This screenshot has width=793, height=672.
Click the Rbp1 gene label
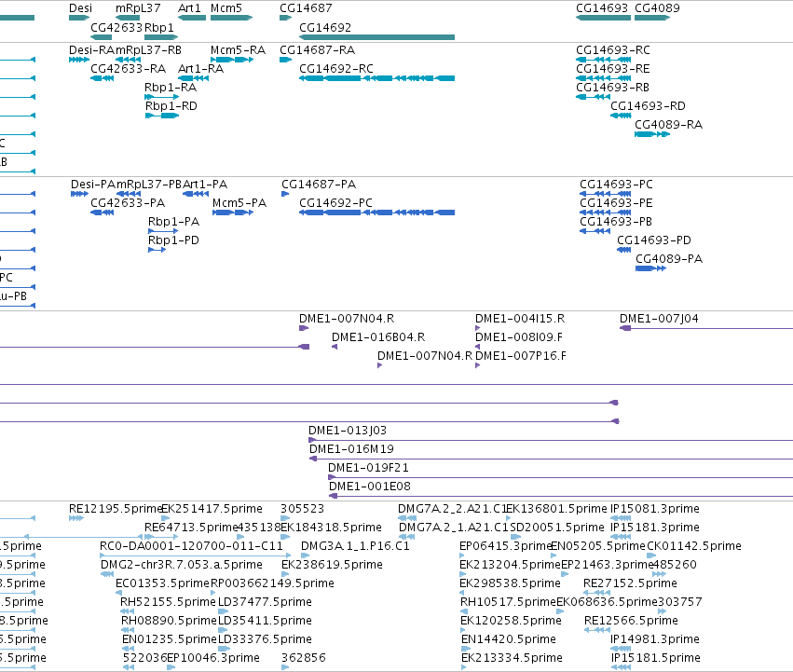(158, 28)
